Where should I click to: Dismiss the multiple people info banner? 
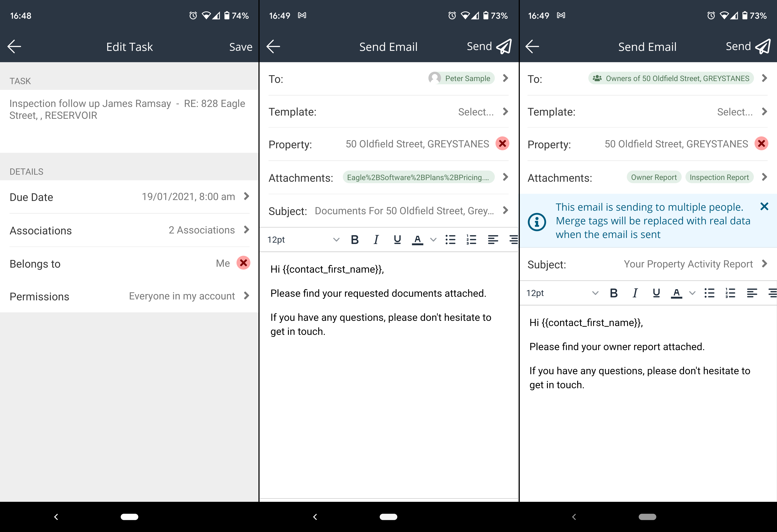coord(764,207)
